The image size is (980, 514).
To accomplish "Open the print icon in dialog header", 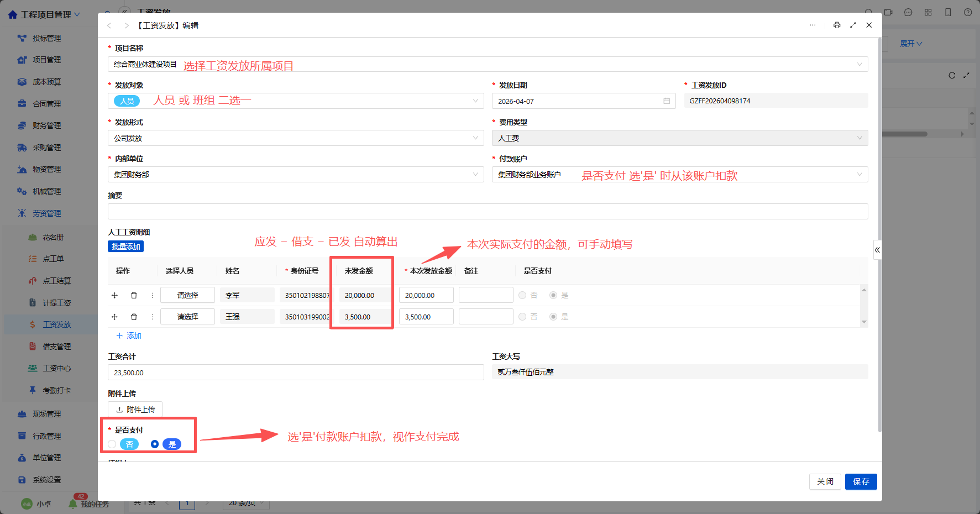I will coord(837,25).
